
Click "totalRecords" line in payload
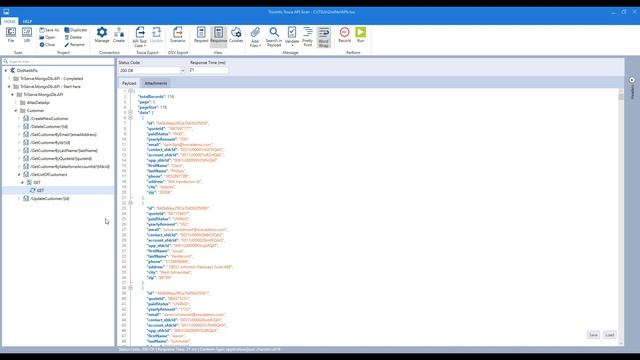coord(156,96)
